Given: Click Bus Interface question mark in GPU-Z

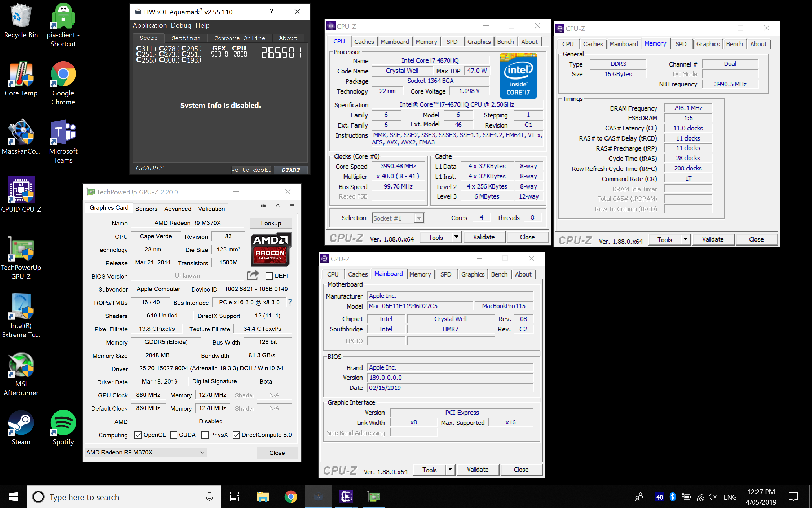Looking at the screenshot, I should point(290,302).
